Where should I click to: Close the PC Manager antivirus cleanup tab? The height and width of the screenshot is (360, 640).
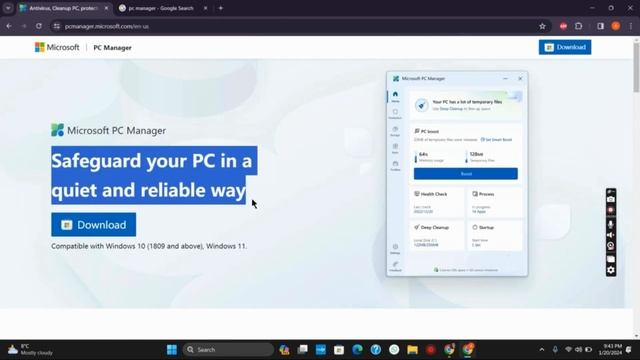[x=106, y=8]
